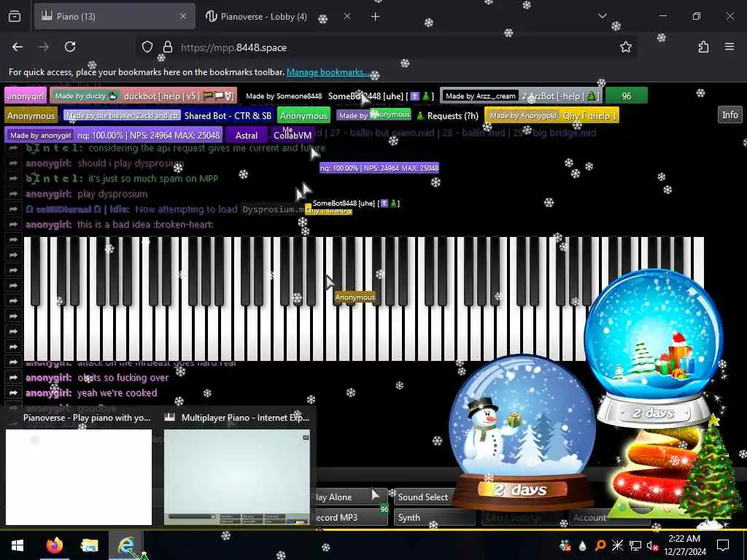
Task: Click the green 96 participant tag
Action: click(x=627, y=96)
